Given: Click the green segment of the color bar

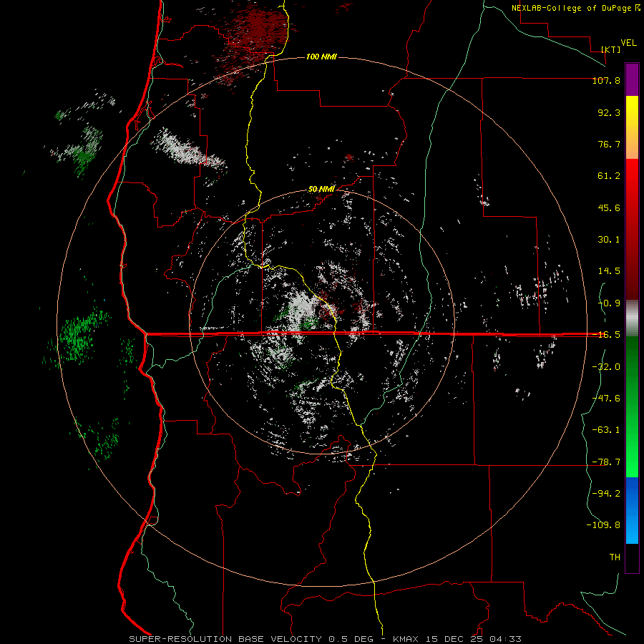Looking at the screenshot, I should (632, 406).
